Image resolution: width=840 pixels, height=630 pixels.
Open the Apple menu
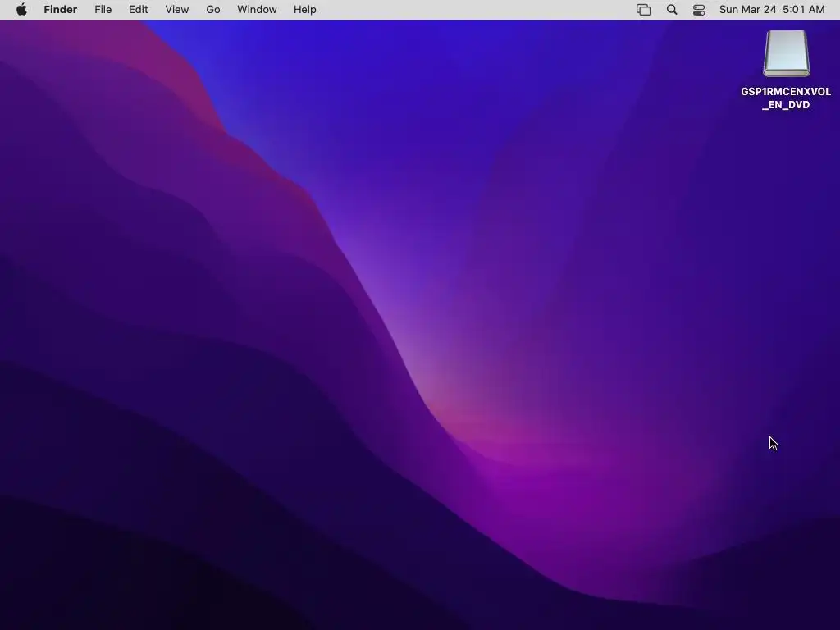[21, 10]
